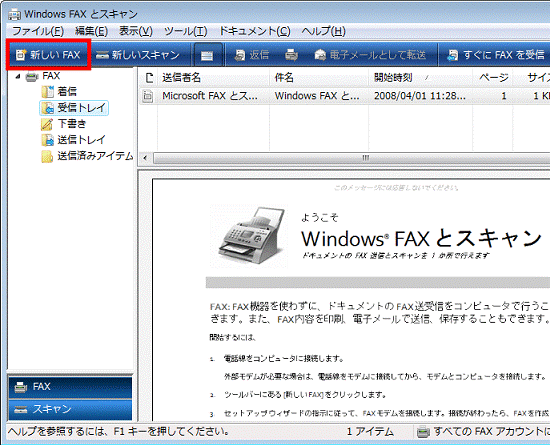The width and height of the screenshot is (550, 445).
Task: Open the 編集(E) menu
Action: point(91,31)
